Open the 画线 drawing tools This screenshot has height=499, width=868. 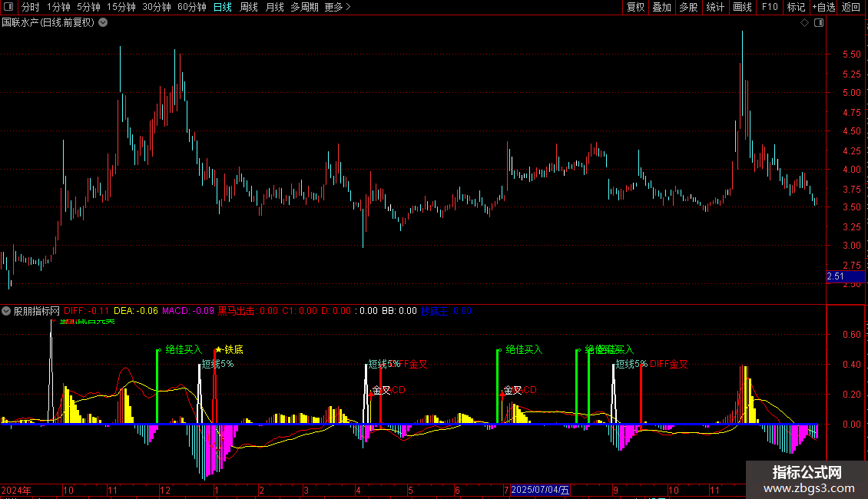[742, 7]
